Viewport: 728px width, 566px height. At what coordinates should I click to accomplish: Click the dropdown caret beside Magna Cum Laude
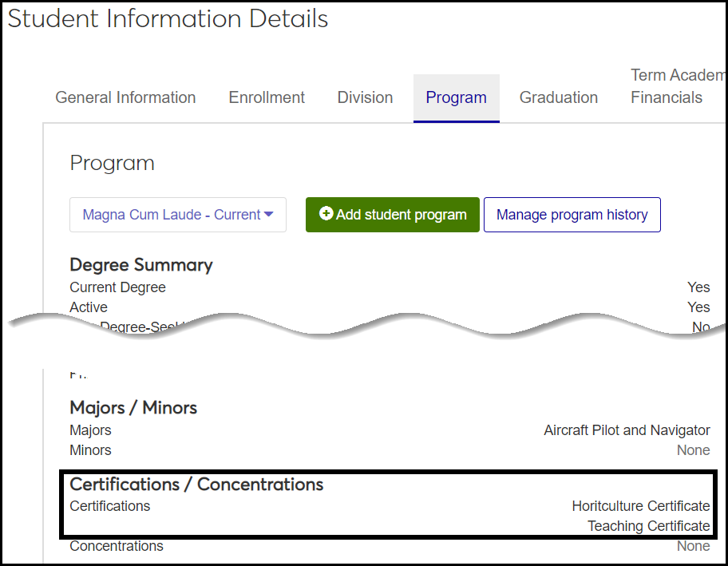[x=269, y=215]
